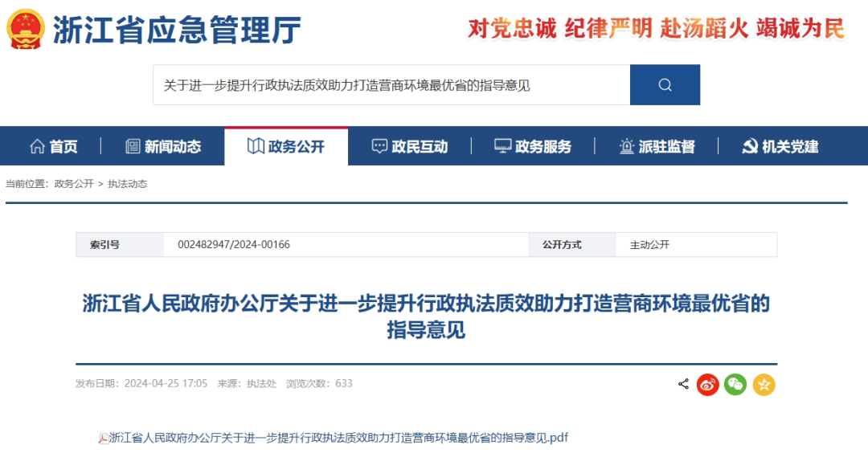Viewport: 868px width, 457px height.
Task: Click the PDF file icon
Action: 104,439
